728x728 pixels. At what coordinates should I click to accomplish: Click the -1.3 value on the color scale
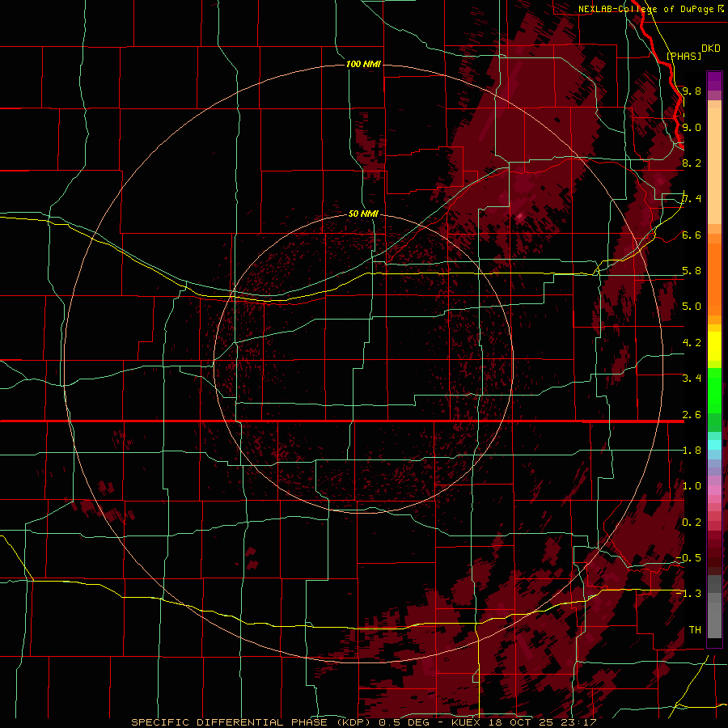click(x=688, y=594)
